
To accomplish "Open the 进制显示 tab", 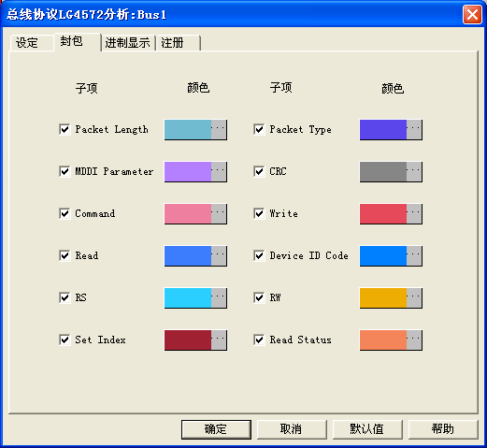I will (128, 43).
